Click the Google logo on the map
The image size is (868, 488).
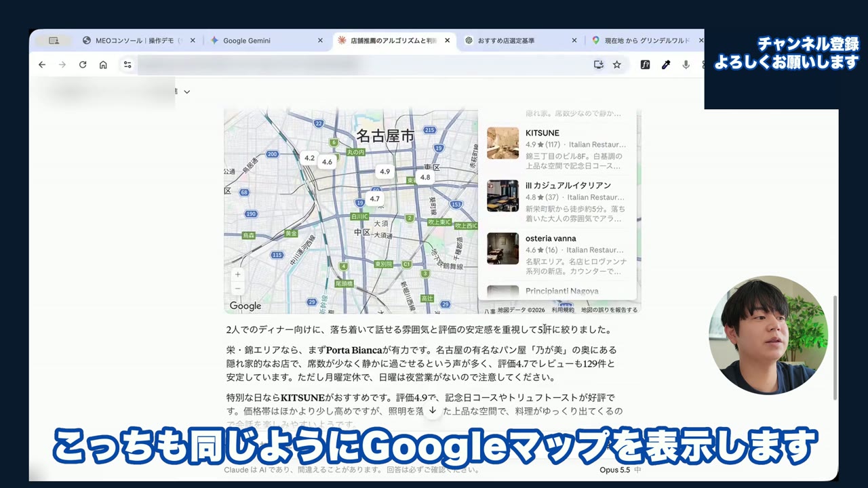pos(245,306)
